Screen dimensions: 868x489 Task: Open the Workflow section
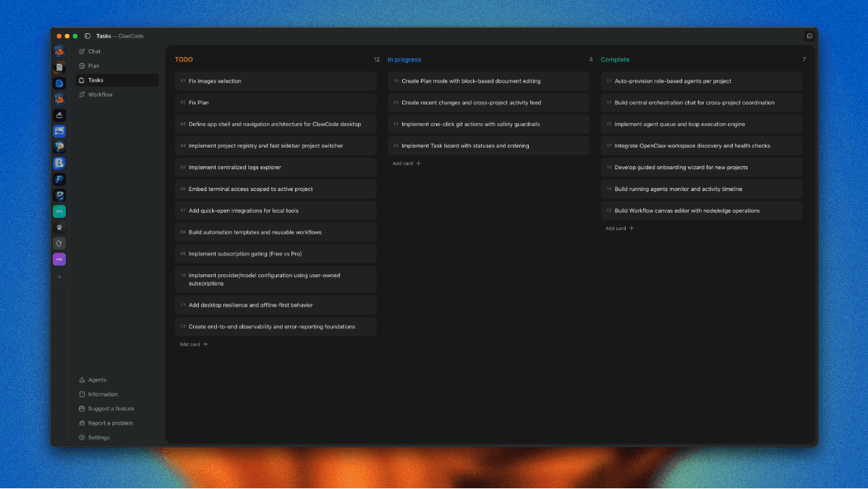click(100, 95)
